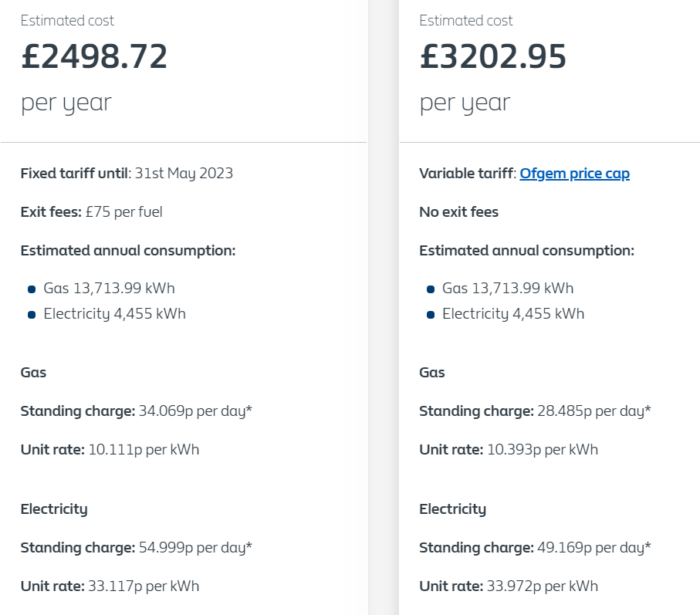Click the Fixed tariff until 31st May 2023 text
700x615 pixels.
[x=127, y=174]
